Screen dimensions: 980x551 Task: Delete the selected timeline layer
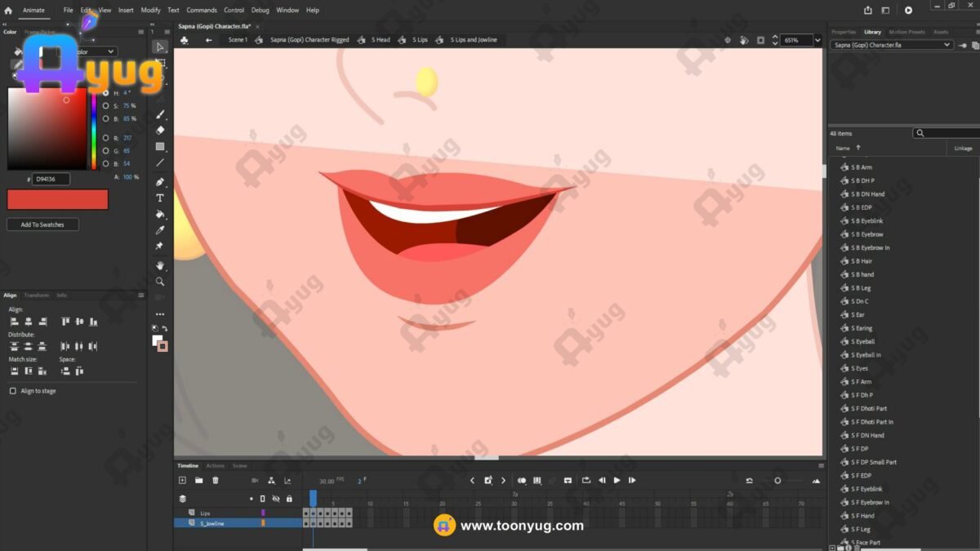tap(216, 481)
